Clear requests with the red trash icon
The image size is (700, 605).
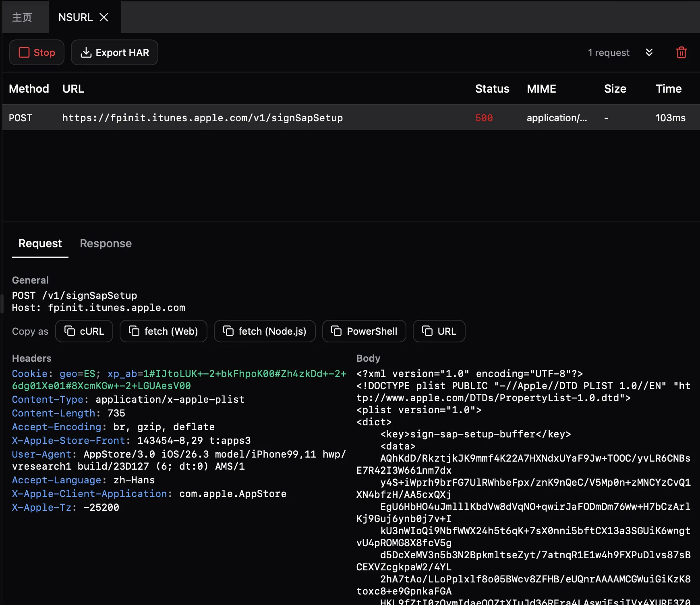(x=681, y=52)
